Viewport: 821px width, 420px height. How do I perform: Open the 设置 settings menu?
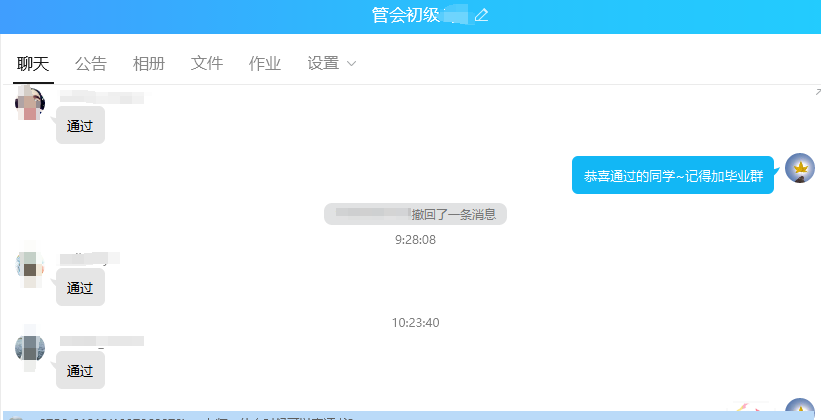[323, 64]
